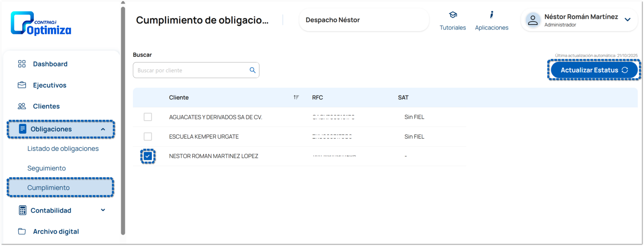Expand the Contabilidad menu section
Image resolution: width=644 pixels, height=246 pixels.
point(103,210)
